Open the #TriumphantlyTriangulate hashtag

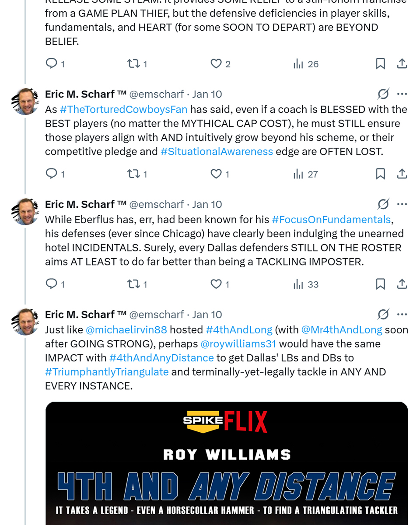click(107, 372)
